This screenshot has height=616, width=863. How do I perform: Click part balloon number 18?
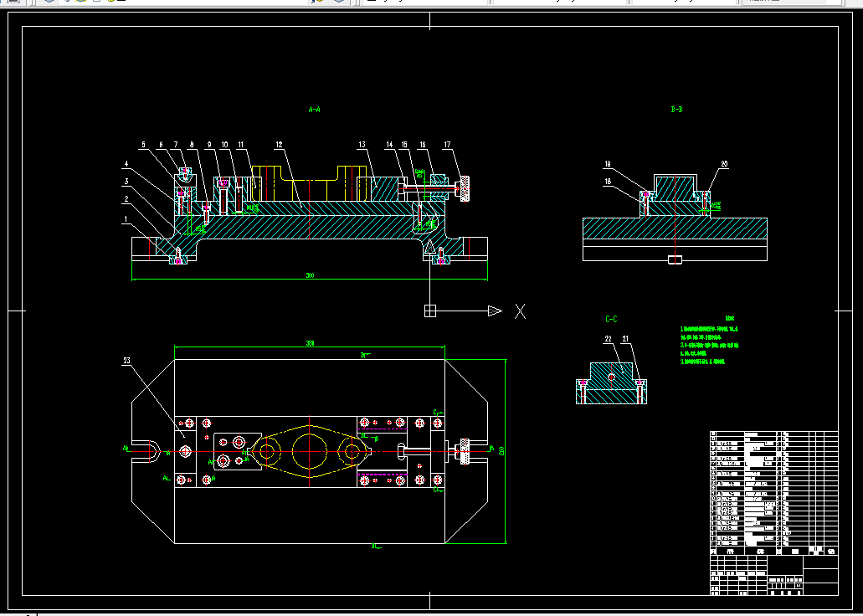[x=609, y=182]
